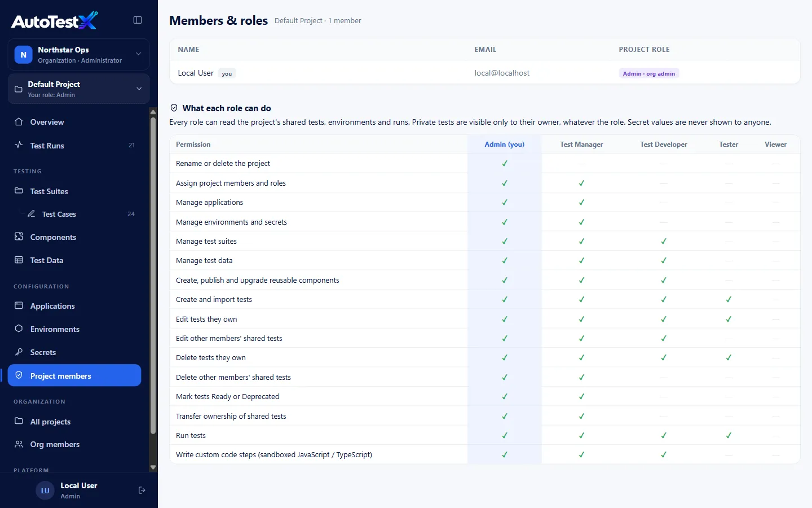
Task: Click the Components puzzle icon
Action: point(19,237)
